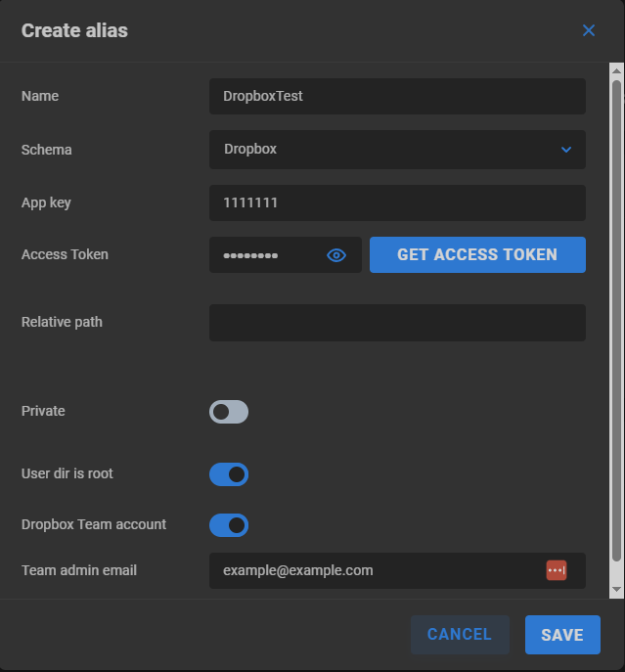Save the alias with SAVE button

[x=562, y=635]
